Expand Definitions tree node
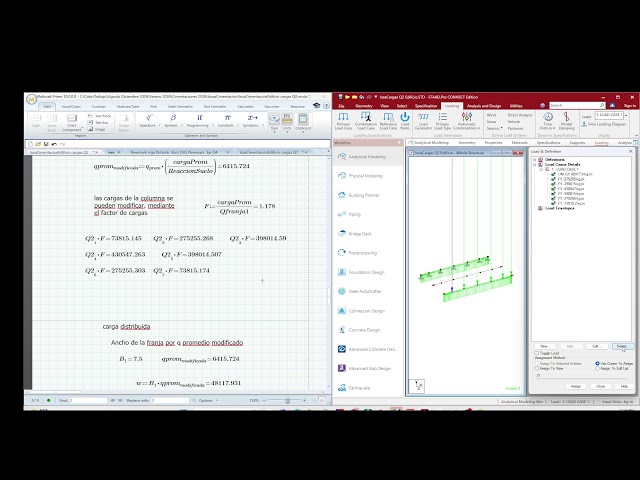 point(535,160)
